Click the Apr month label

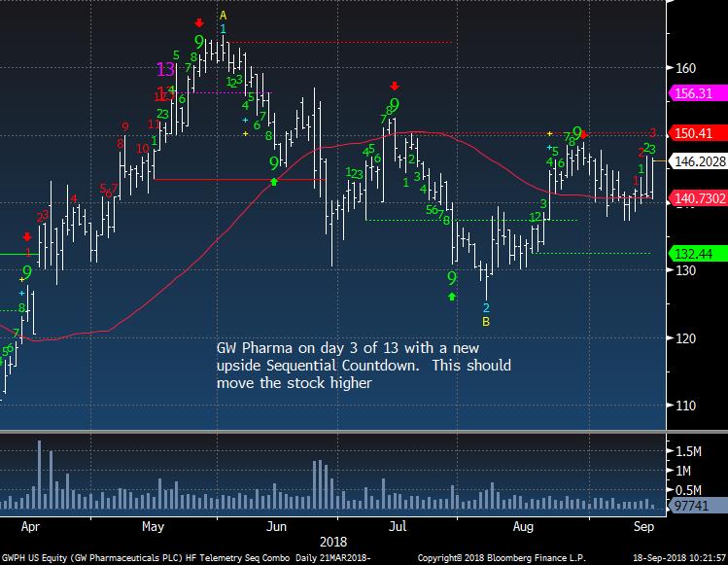click(30, 527)
